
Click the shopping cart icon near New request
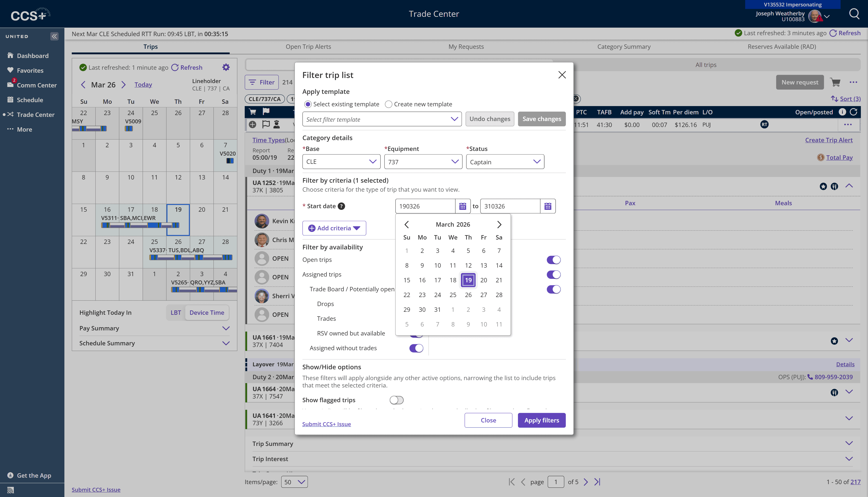[x=835, y=82]
